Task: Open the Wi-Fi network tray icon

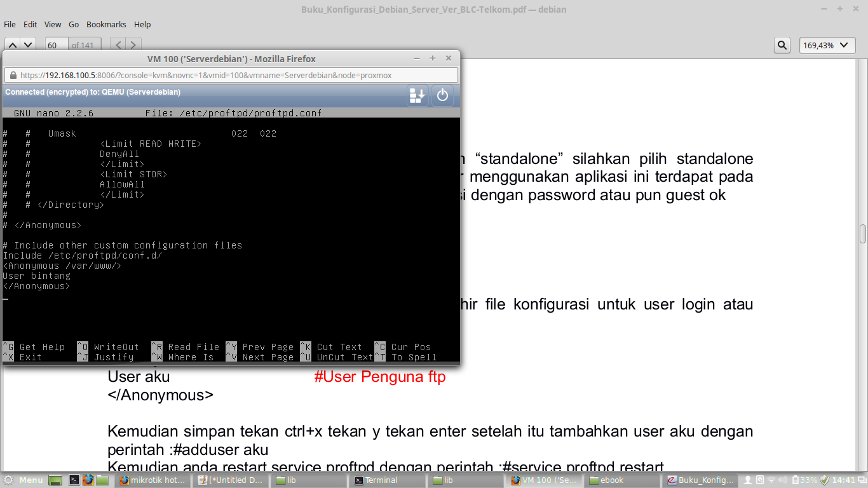Action: (771, 480)
